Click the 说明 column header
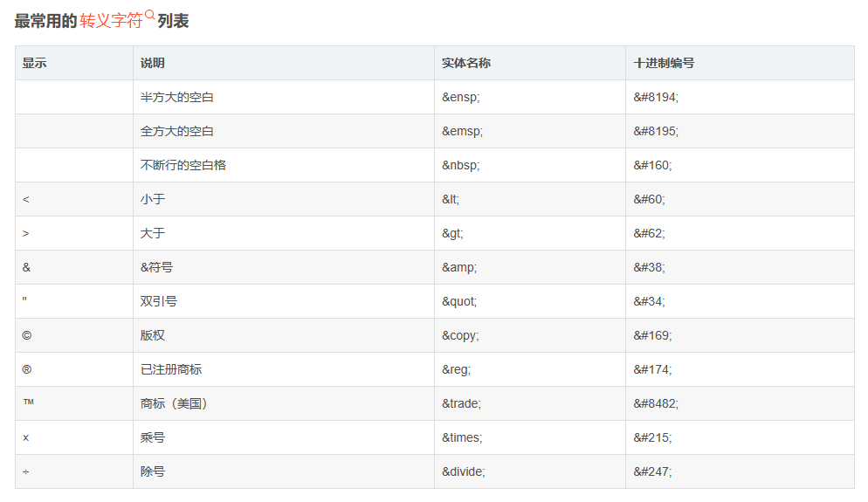The width and height of the screenshot is (868, 502). 153,63
